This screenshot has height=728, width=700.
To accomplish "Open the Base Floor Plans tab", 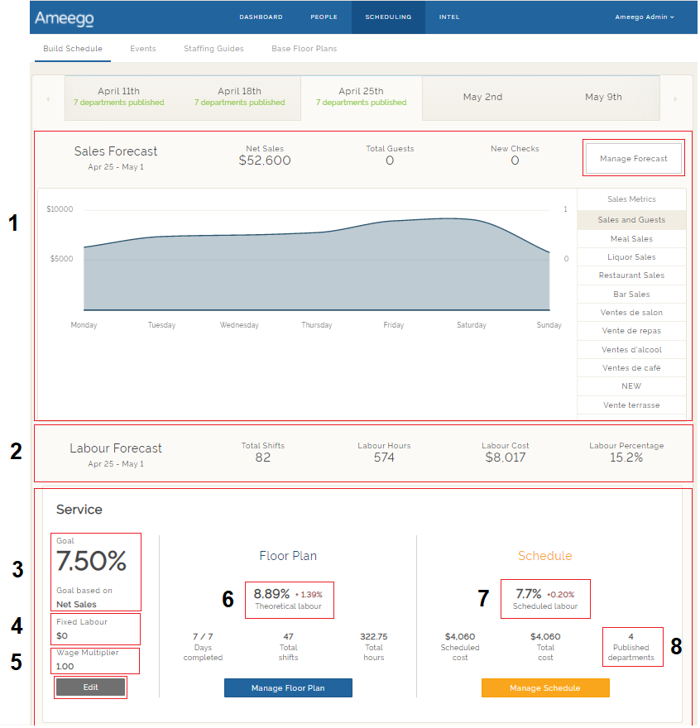I will click(x=304, y=48).
